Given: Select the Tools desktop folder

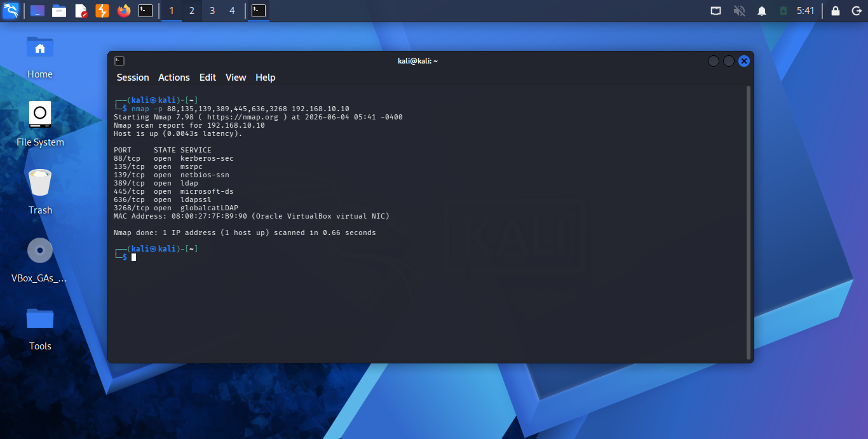Looking at the screenshot, I should pyautogui.click(x=40, y=318).
